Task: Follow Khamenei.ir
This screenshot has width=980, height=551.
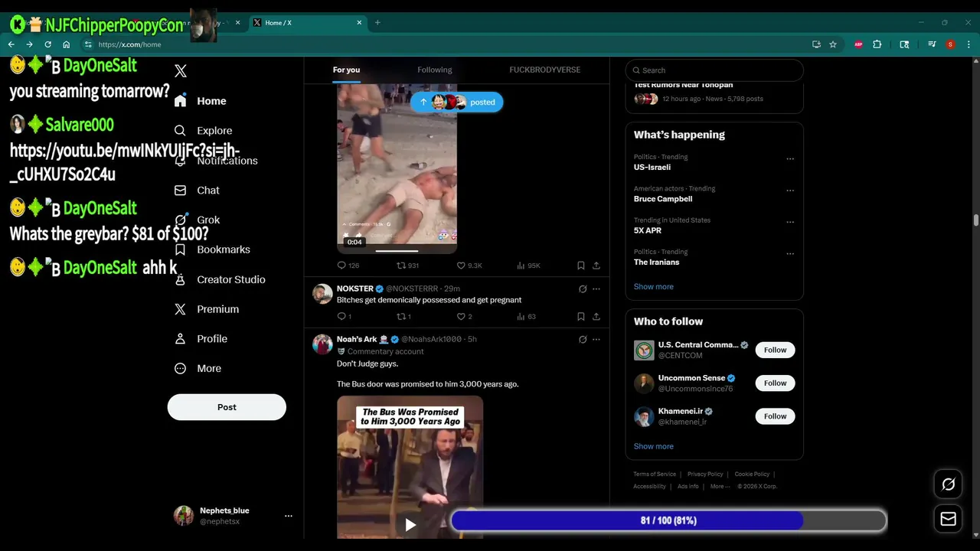Action: [775, 416]
